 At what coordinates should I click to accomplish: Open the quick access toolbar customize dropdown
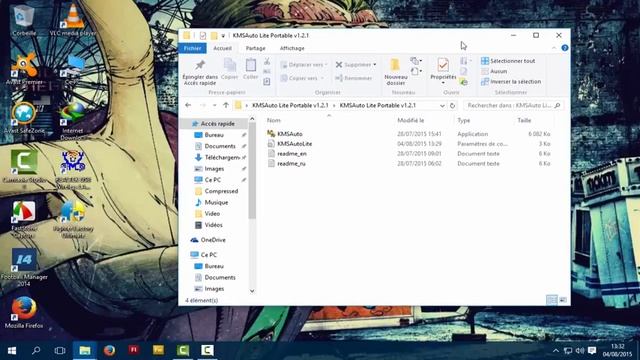coord(223,36)
